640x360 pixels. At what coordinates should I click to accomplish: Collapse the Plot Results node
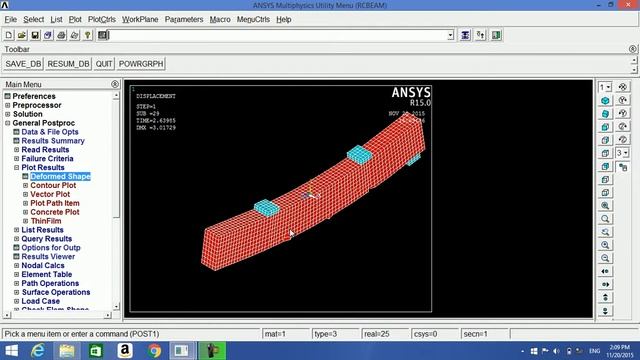point(16,167)
